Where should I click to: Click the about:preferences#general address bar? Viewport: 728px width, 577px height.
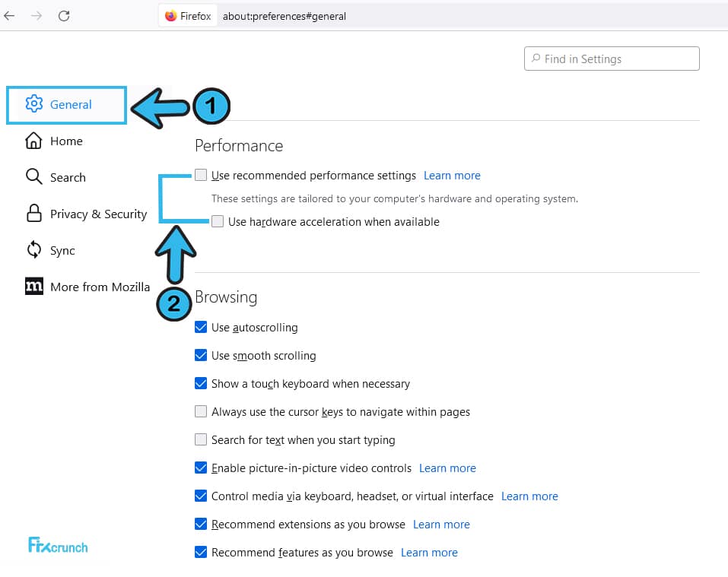pyautogui.click(x=285, y=16)
